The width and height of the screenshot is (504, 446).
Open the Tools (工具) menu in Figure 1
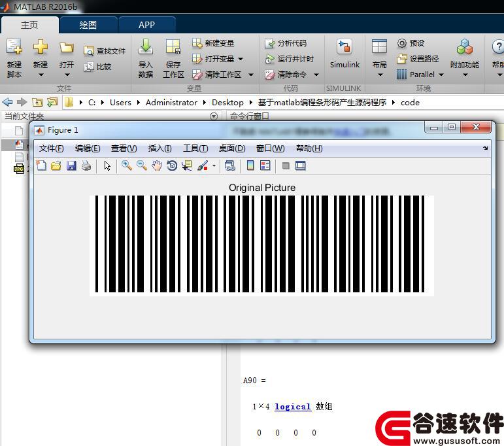click(195, 148)
